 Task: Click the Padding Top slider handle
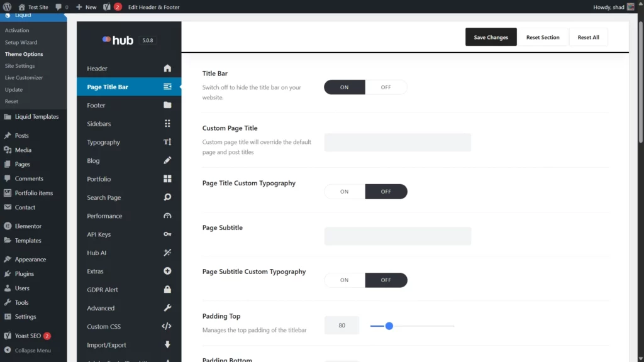click(x=389, y=326)
